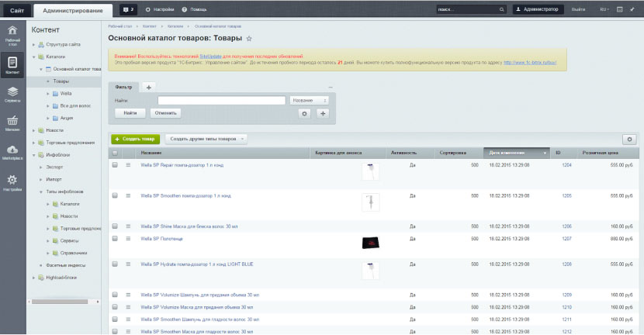Open the action menu for Wella SP Полотенце
Viewport: 644px width, 335px height.
tap(129, 239)
